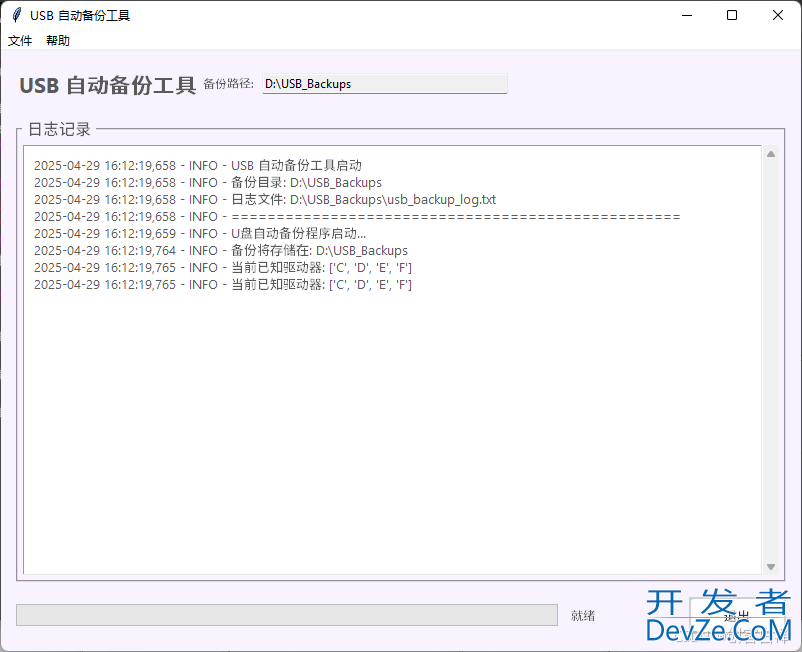Click the feather app icon in the title bar
The width and height of the screenshot is (802, 652).
tap(16, 15)
